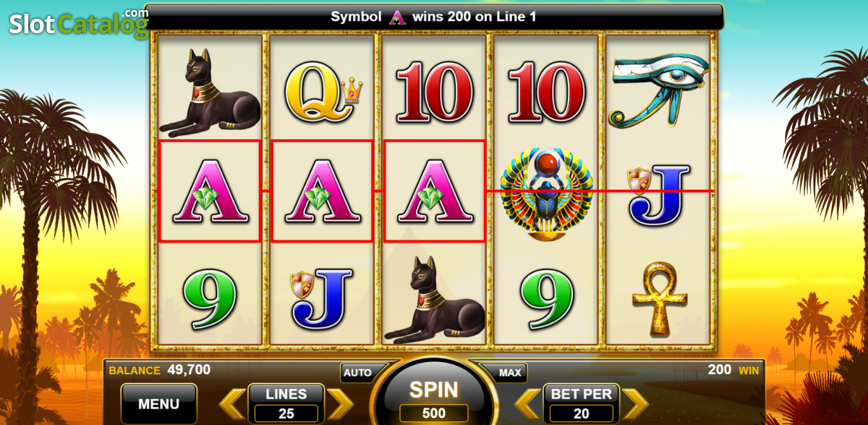868x425 pixels.
Task: Click the scarab beetle symbol
Action: (546, 193)
